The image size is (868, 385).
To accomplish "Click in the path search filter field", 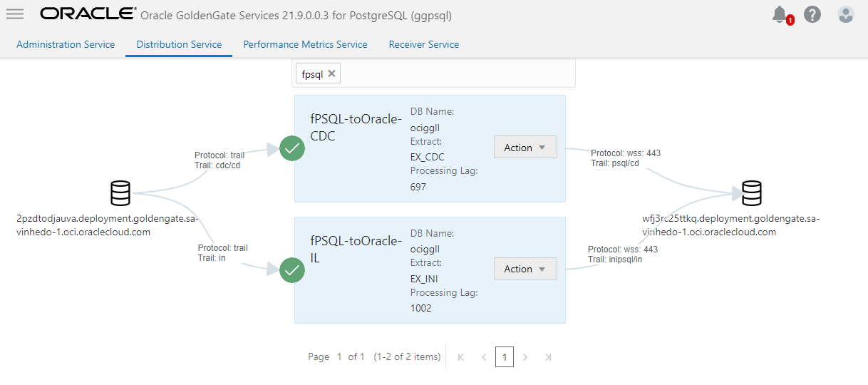I will coord(456,73).
